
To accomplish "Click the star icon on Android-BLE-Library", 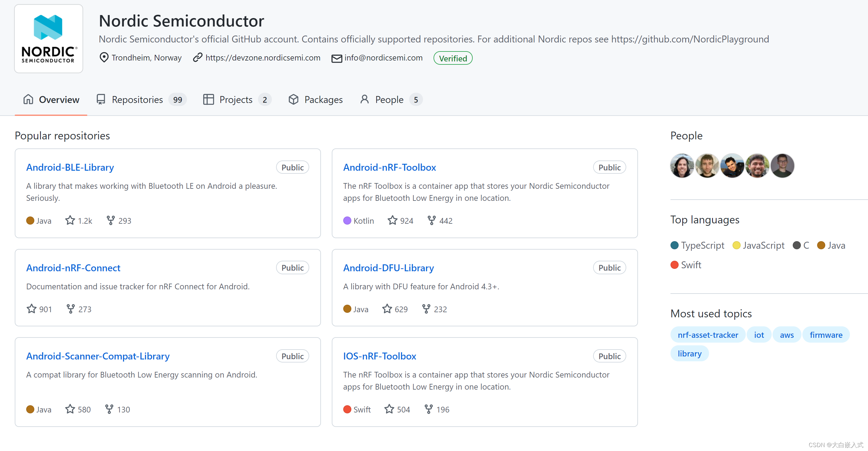I will (70, 220).
